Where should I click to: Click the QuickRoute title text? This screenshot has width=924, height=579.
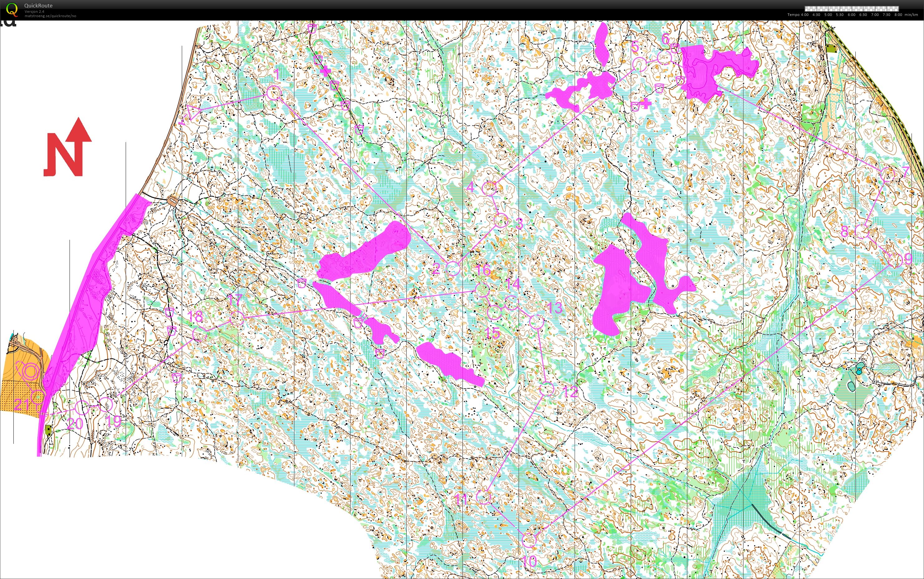pyautogui.click(x=38, y=6)
